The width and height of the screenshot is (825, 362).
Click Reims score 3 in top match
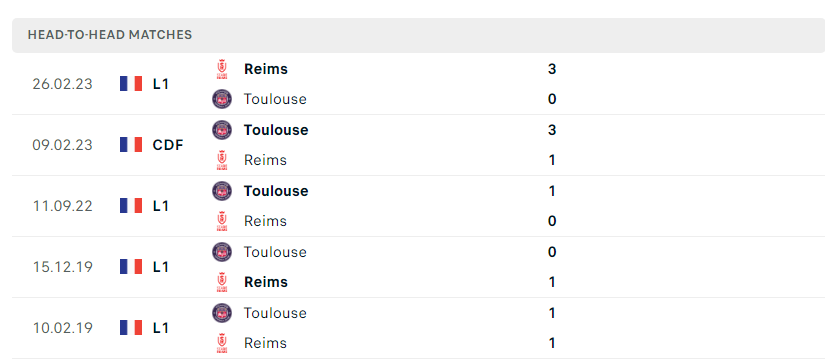pos(552,69)
